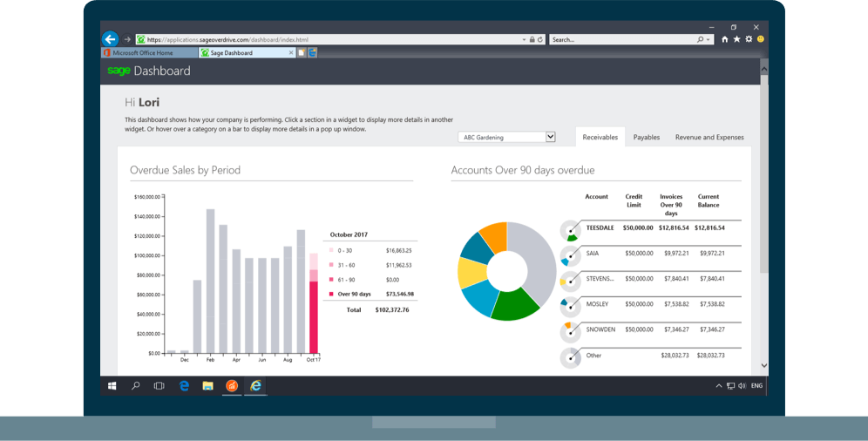Screen dimensions: 868x441
Task: Click the page scrollbar down arrow
Action: tap(764, 366)
